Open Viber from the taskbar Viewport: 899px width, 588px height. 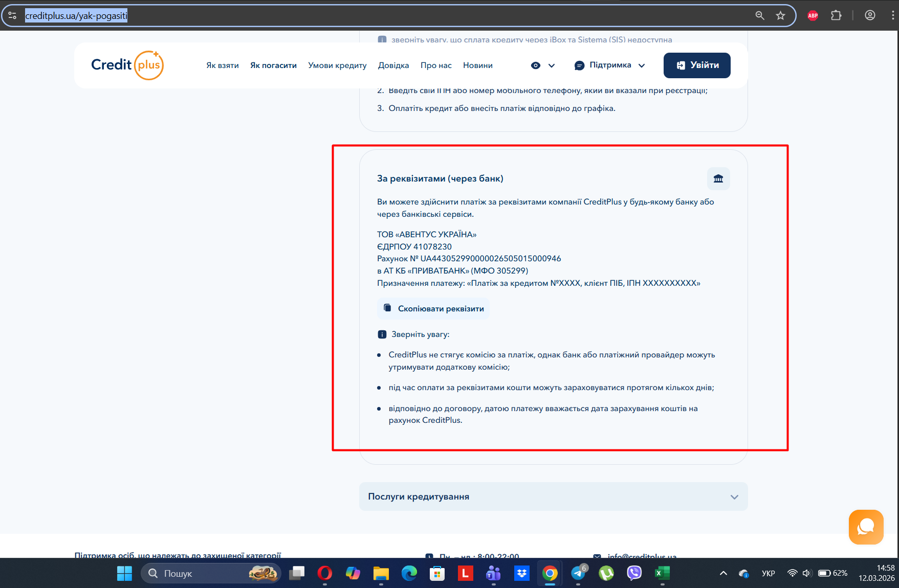634,573
